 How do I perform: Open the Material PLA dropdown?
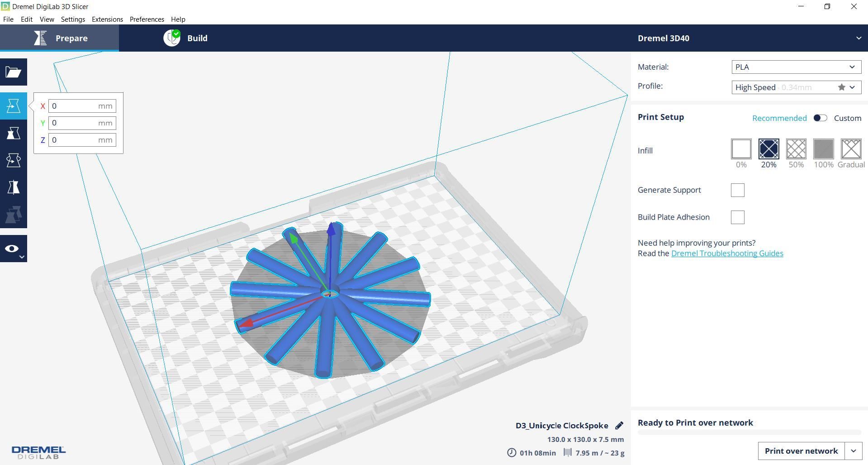[796, 67]
